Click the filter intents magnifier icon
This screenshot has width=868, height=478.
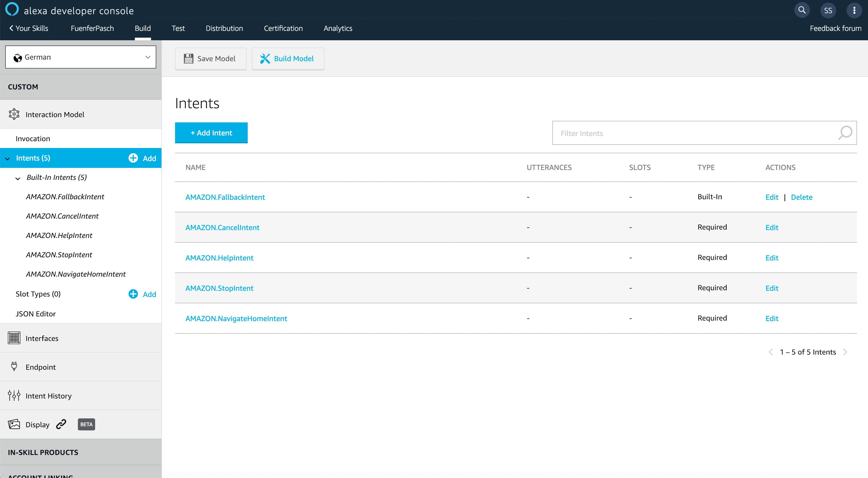[x=845, y=133]
